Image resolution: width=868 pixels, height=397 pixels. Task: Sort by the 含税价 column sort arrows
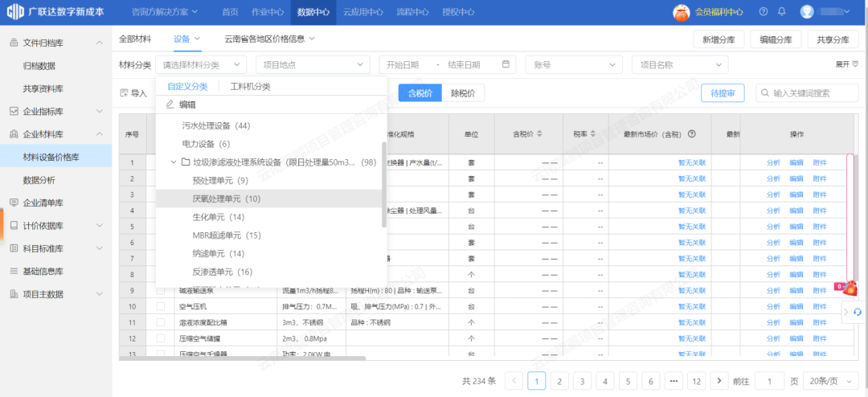click(539, 134)
